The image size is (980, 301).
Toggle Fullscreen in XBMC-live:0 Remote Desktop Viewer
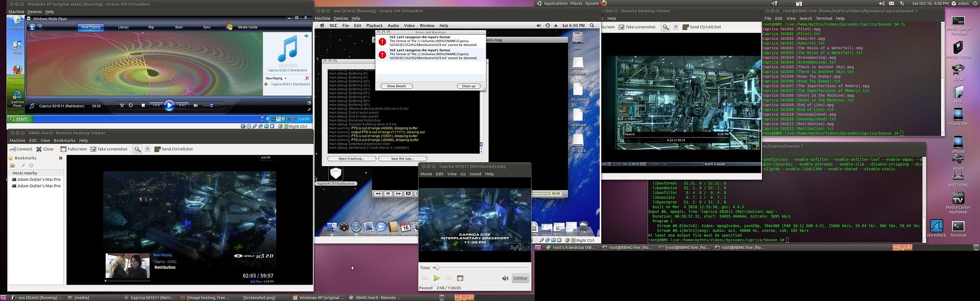(x=73, y=149)
